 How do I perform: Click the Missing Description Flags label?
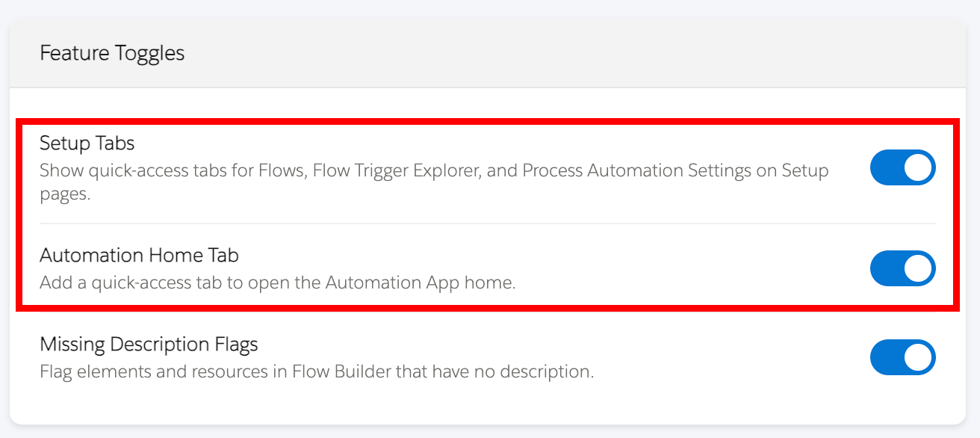click(x=149, y=344)
